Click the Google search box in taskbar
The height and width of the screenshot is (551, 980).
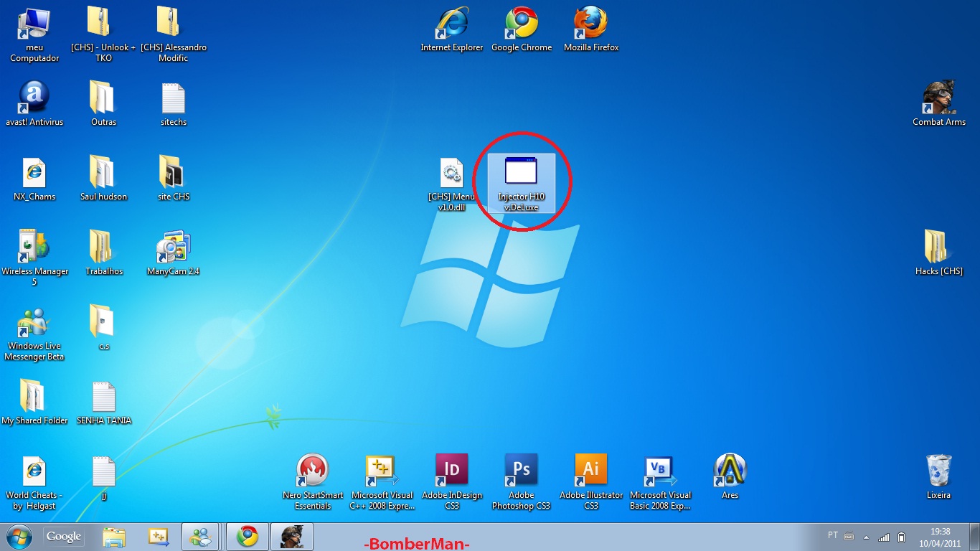coord(64,536)
